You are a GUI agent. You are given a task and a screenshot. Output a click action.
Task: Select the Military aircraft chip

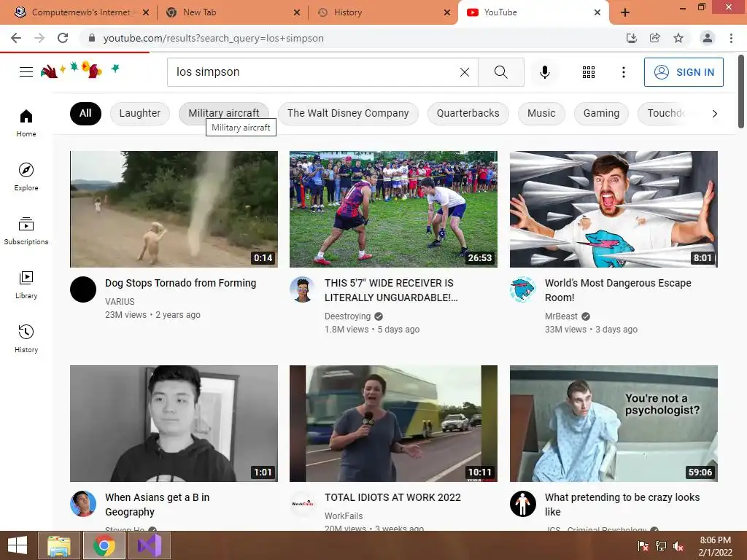tap(224, 113)
